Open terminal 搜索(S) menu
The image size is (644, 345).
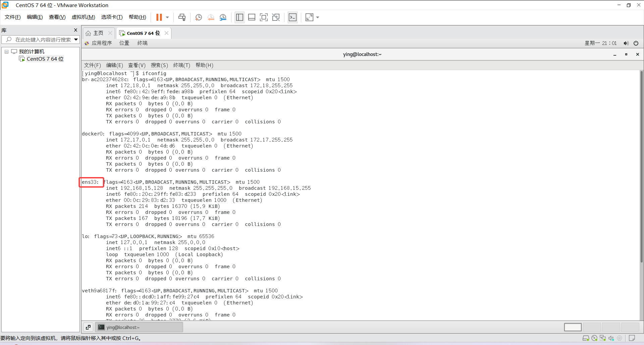tap(159, 65)
